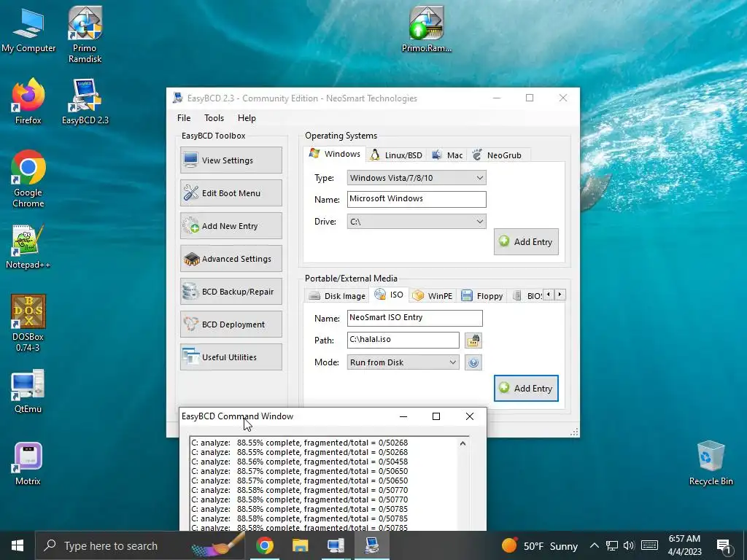Image resolution: width=747 pixels, height=560 pixels.
Task: Switch to the WinPE tab
Action: 433,296
